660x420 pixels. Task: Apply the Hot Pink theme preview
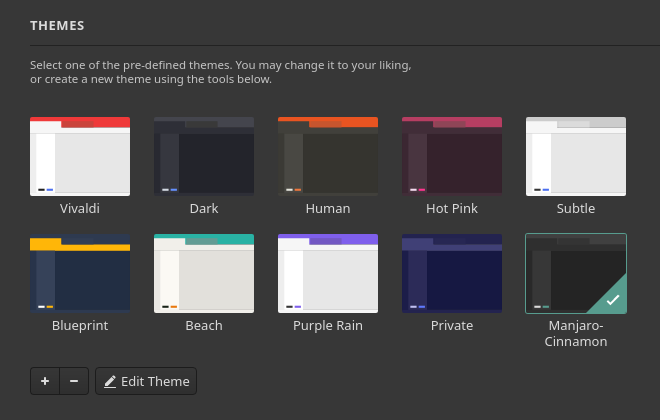tap(452, 156)
